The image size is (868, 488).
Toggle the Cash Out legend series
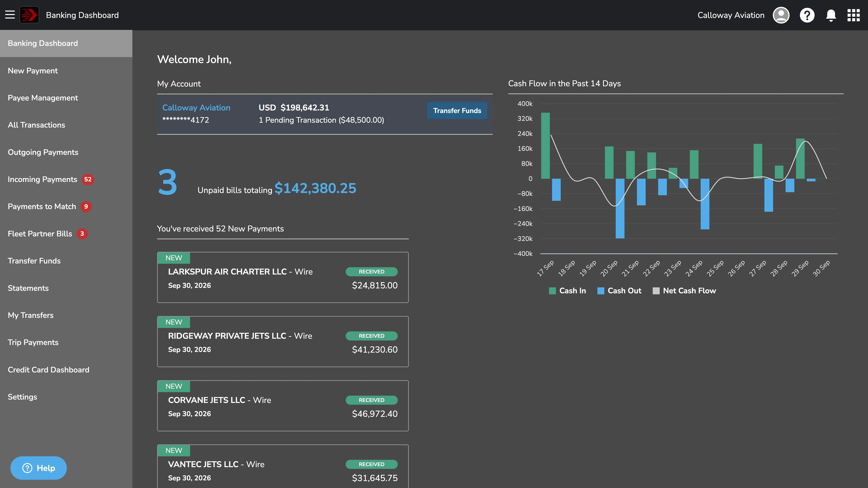[619, 291]
